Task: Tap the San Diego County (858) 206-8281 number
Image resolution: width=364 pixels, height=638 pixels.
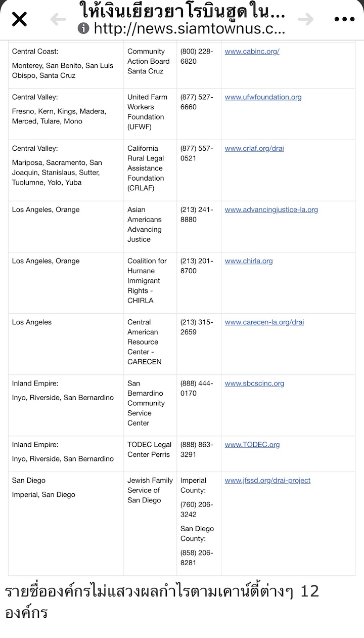Action: pyautogui.click(x=197, y=558)
